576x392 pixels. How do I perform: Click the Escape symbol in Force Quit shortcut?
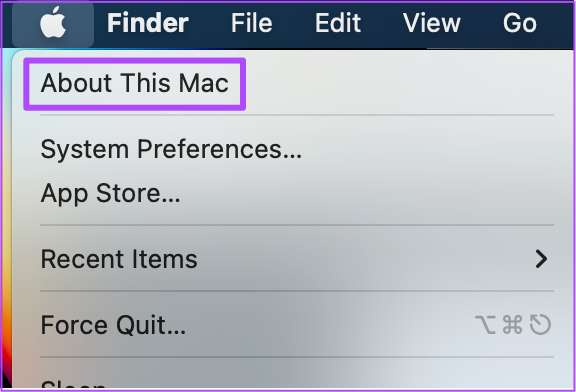tap(540, 325)
